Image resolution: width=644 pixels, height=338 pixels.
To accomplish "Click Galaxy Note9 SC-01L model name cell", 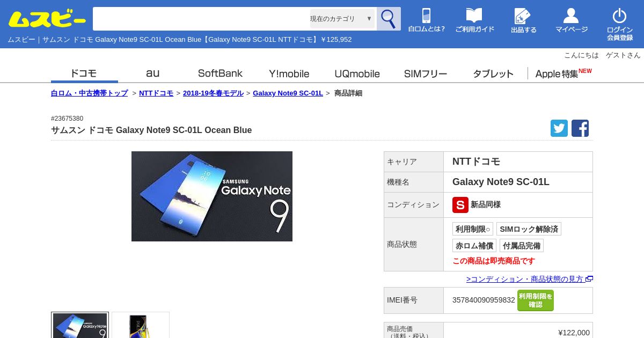I will coord(518,182).
